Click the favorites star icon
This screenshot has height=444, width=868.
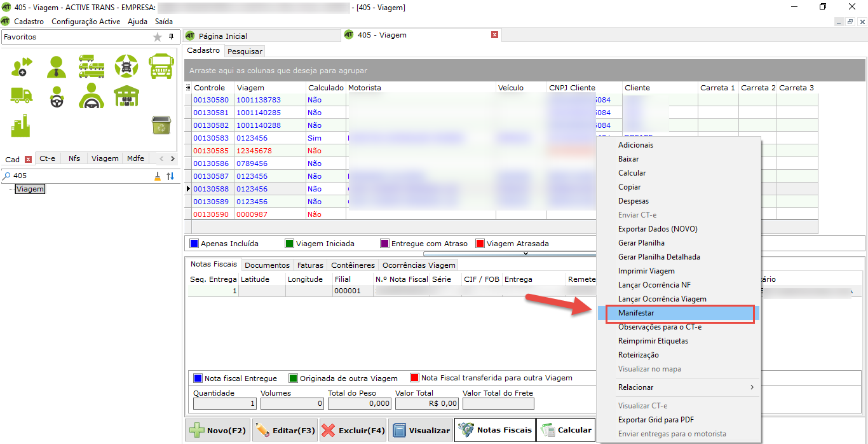(x=158, y=37)
